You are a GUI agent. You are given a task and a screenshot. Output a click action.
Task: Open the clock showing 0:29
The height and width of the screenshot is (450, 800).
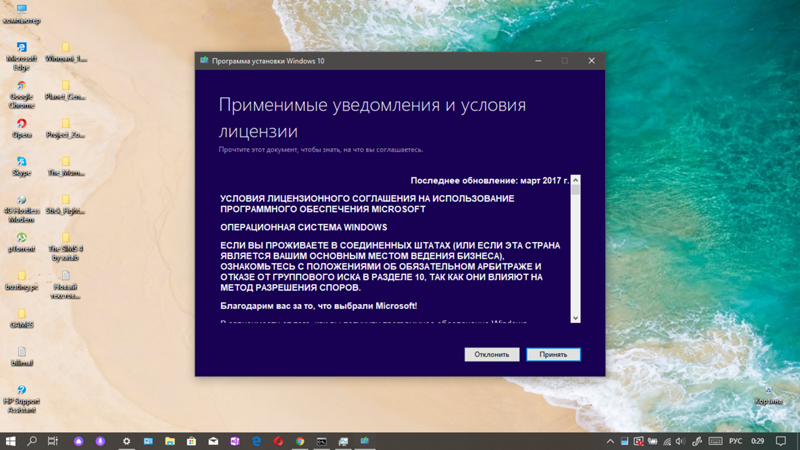758,441
